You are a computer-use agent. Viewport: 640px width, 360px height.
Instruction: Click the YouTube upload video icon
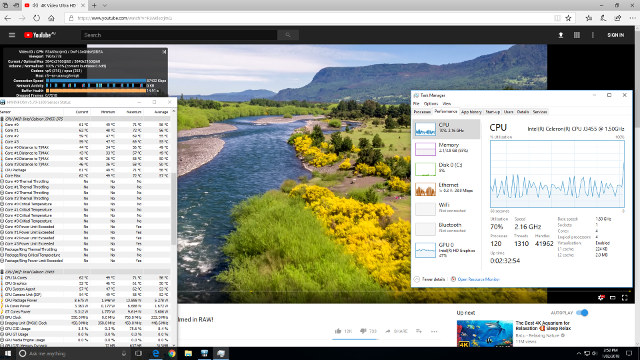(561, 35)
